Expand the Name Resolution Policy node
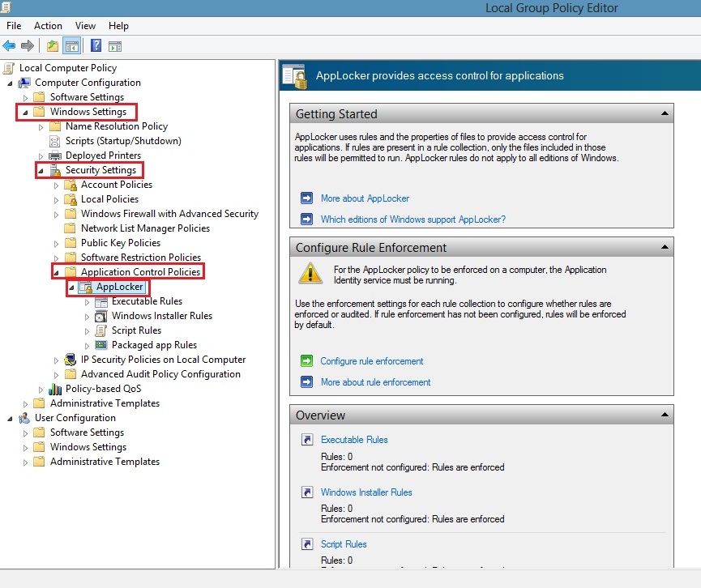The image size is (701, 588). click(41, 127)
